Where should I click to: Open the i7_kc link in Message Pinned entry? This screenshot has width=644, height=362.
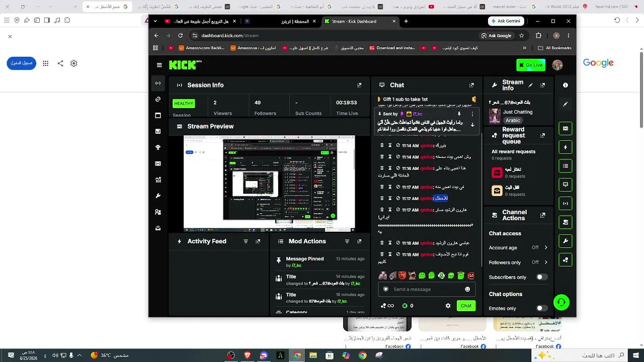pyautogui.click(x=296, y=265)
